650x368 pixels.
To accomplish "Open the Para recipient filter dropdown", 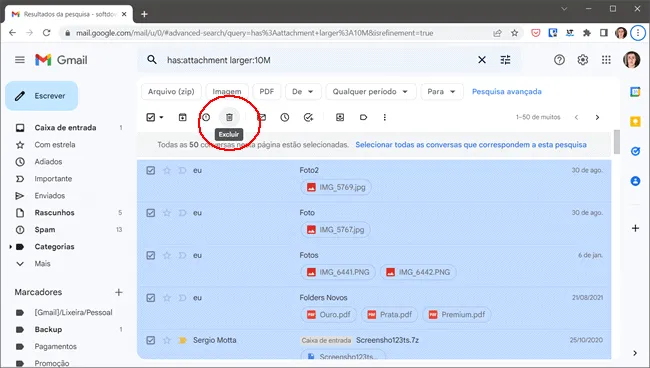I will (x=441, y=92).
